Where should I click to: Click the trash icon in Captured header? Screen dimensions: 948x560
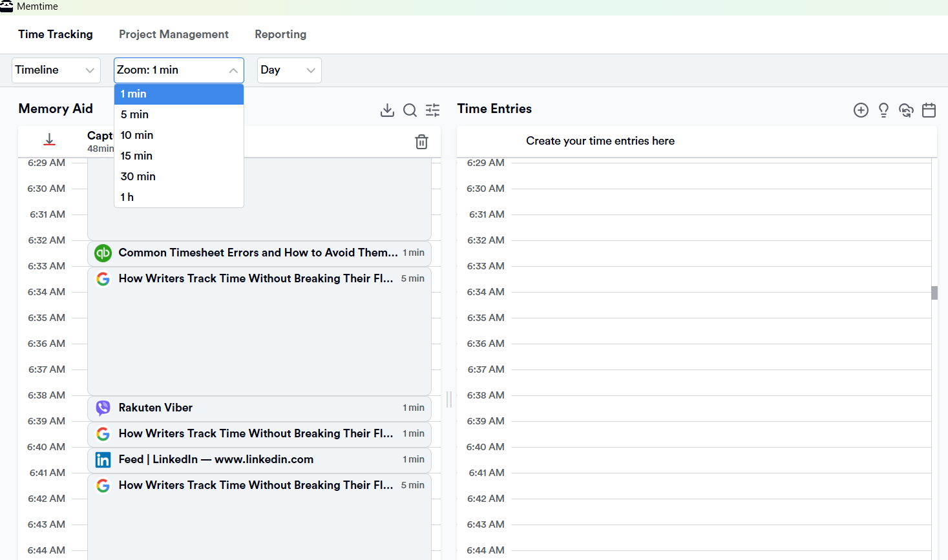click(x=421, y=141)
